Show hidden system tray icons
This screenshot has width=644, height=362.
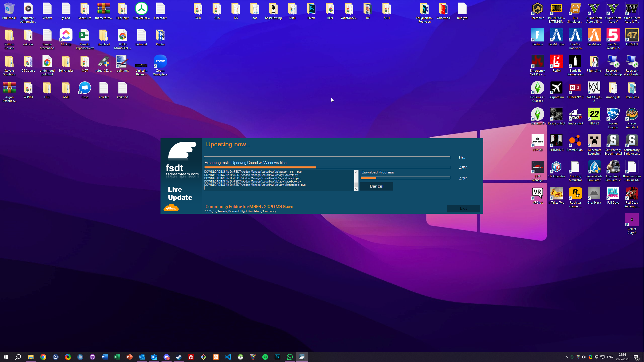[x=566, y=357]
